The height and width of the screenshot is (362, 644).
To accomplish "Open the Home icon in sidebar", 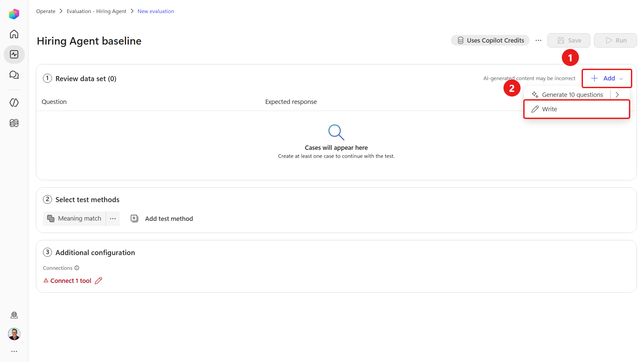I will pyautogui.click(x=14, y=34).
